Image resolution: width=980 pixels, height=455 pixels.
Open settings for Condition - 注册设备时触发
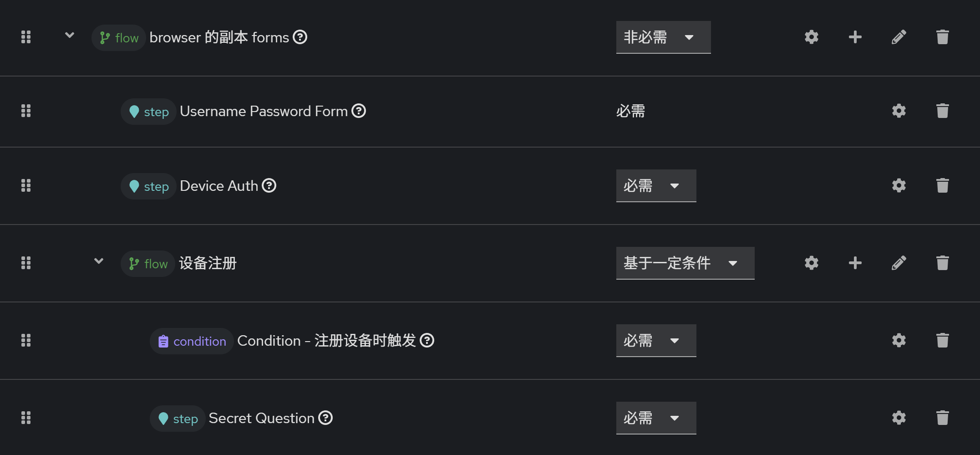(899, 340)
